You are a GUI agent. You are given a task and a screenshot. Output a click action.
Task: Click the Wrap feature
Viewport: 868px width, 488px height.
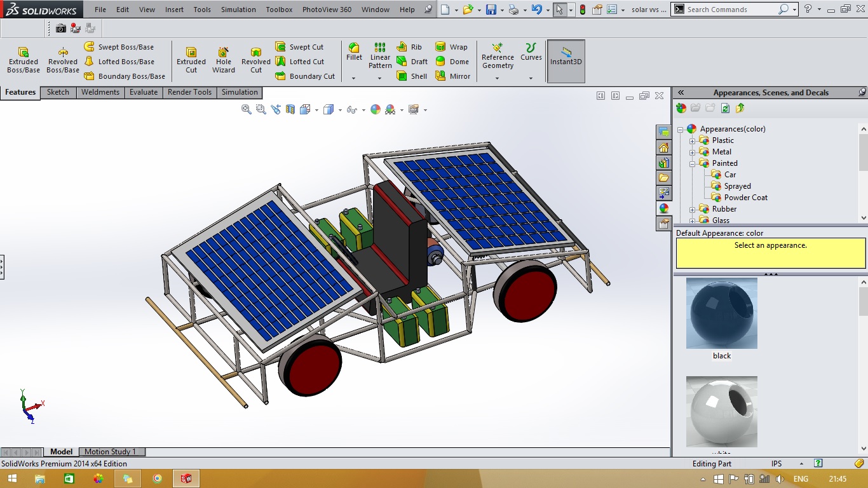[x=451, y=47]
